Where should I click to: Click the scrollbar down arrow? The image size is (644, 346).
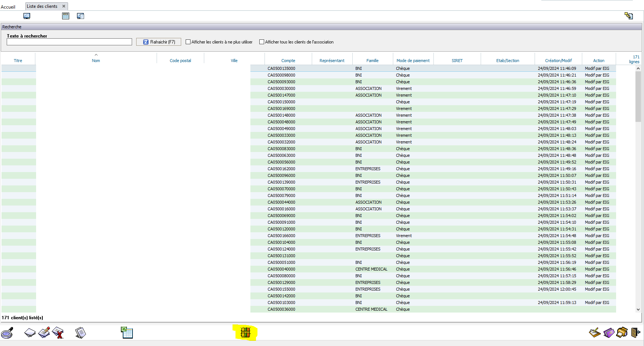(638, 309)
